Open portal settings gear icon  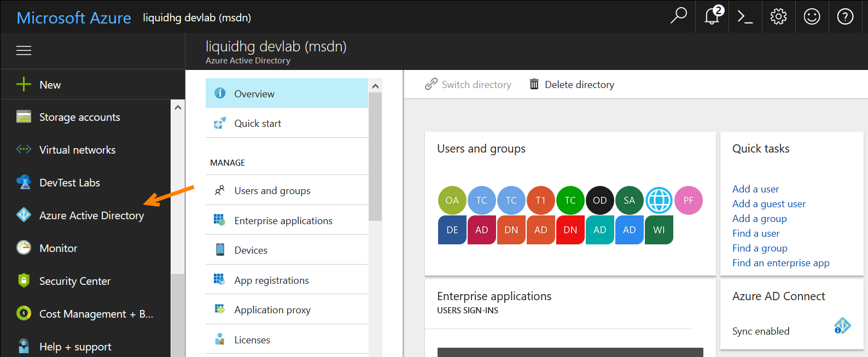pos(778,16)
